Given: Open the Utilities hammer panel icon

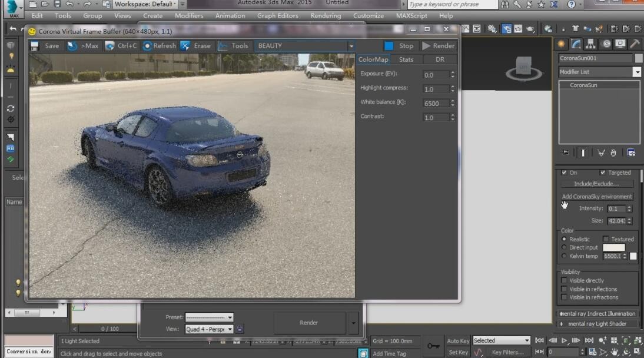Looking at the screenshot, I should coord(635,44).
